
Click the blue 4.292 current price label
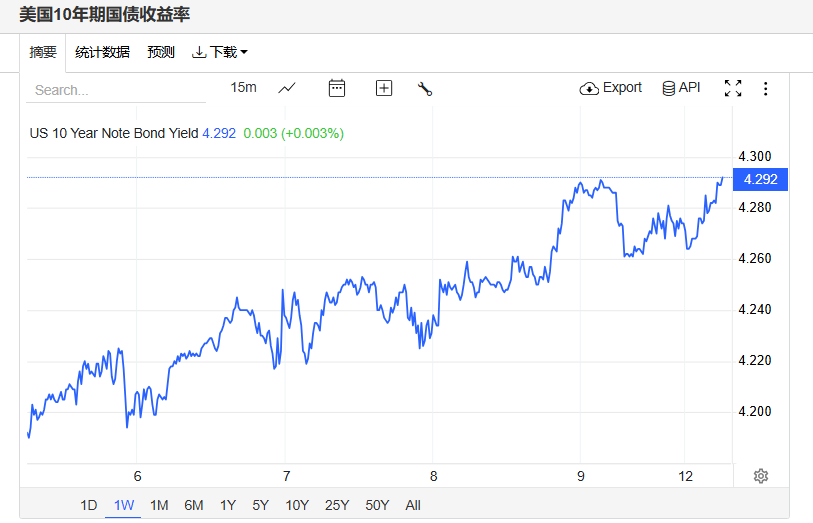click(760, 179)
